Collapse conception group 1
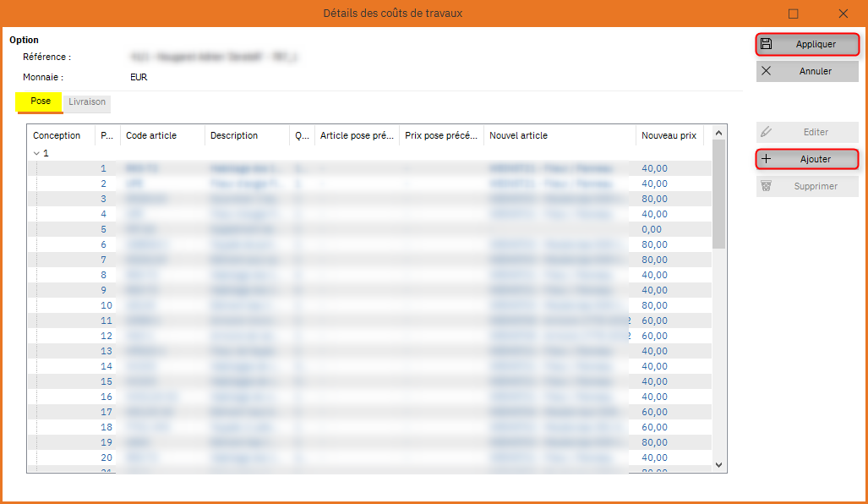 point(36,153)
